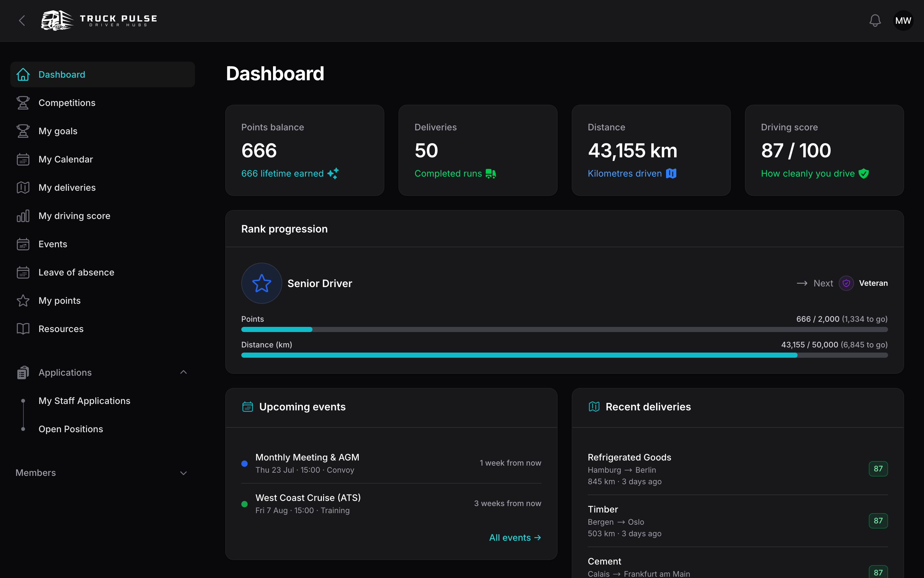The image size is (924, 578).
Task: Click the Dashboard home icon
Action: coord(23,74)
